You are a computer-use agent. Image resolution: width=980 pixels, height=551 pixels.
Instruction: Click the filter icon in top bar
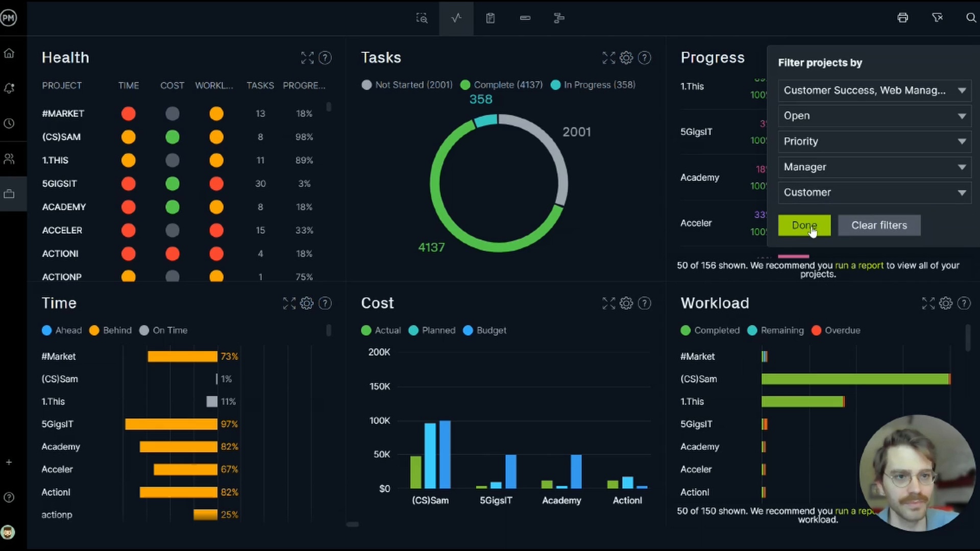point(937,18)
